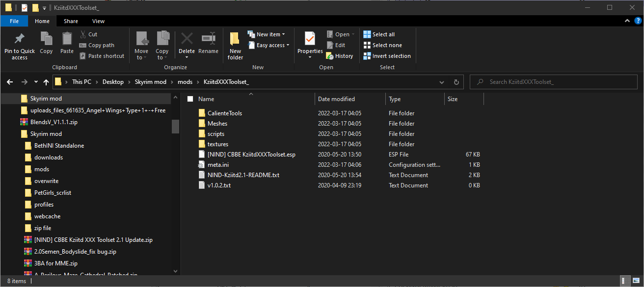
Task: Click the Copy ribbon icon
Action: click(x=46, y=39)
